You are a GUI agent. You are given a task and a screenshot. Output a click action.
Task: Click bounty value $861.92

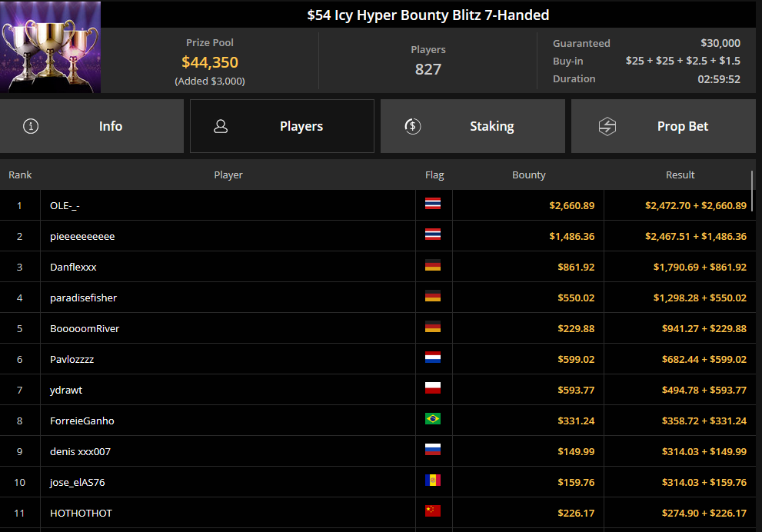tap(576, 268)
